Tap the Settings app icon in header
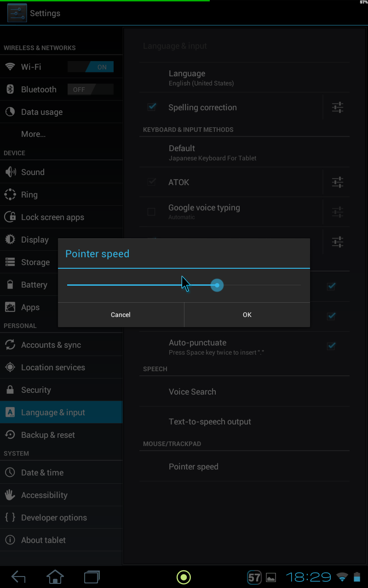 pos(17,13)
